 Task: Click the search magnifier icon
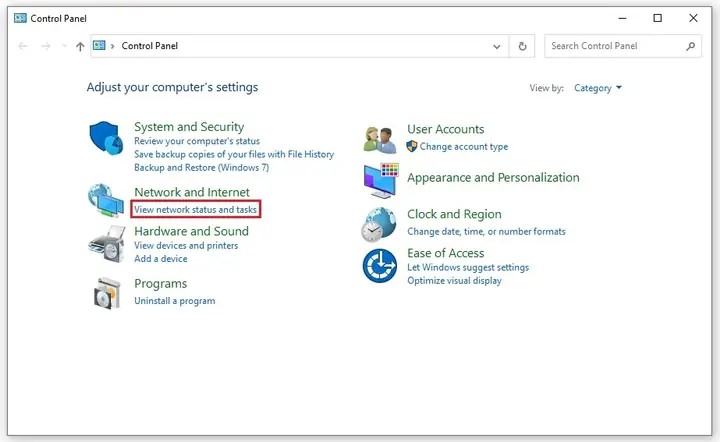pos(691,46)
